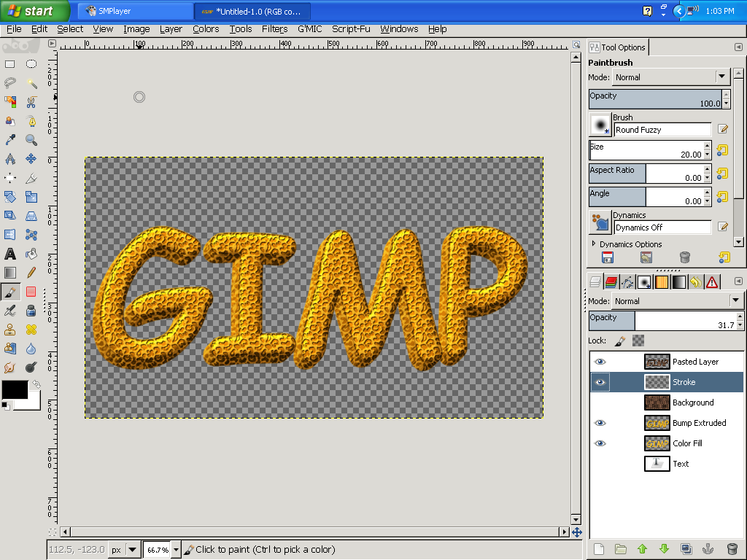Toggle Lock alpha channel checkerboard icon

pos(638,341)
